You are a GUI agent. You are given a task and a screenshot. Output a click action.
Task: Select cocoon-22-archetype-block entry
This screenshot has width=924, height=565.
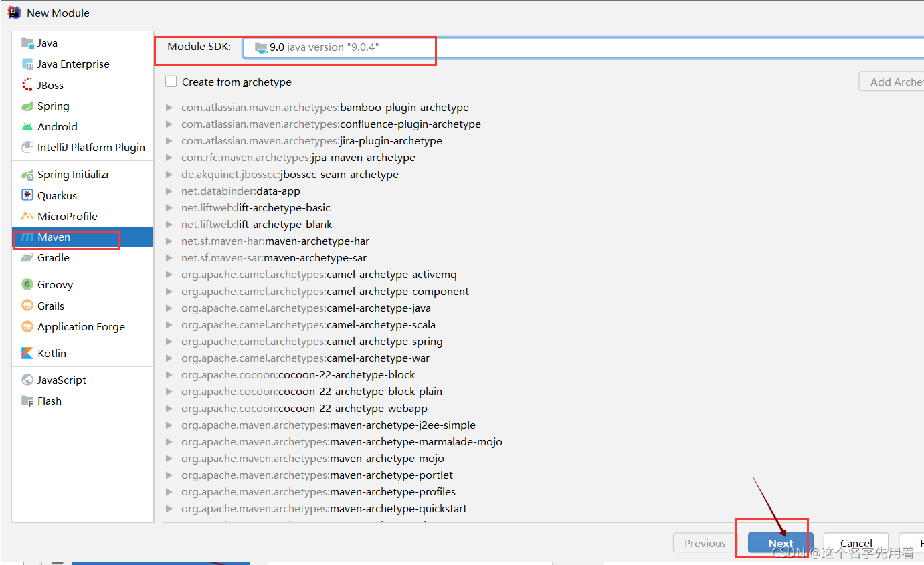(x=298, y=374)
